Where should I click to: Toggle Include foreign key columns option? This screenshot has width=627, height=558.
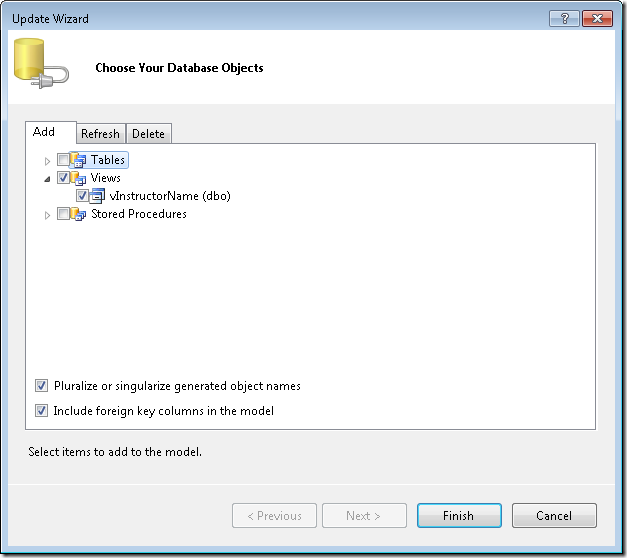point(41,410)
